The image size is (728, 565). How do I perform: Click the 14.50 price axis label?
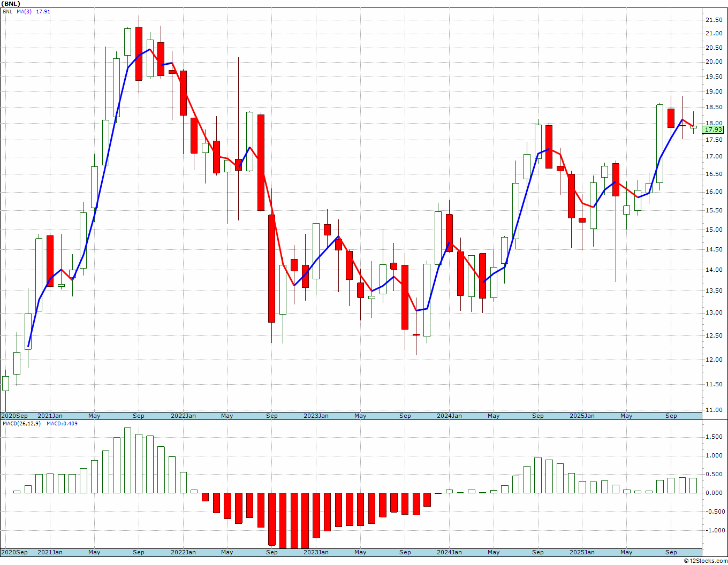714,249
